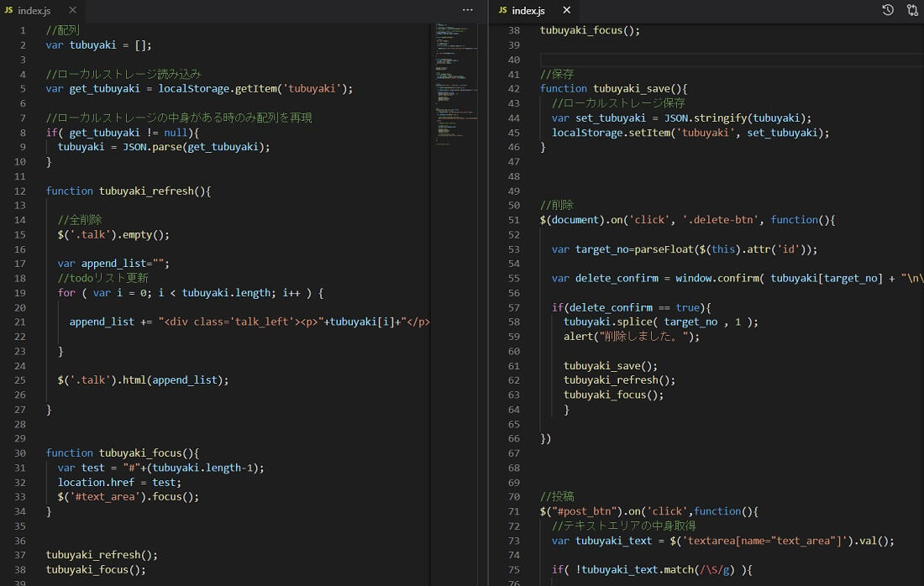Click the code minimap preview
This screenshot has width=924, height=586.
pos(457,84)
